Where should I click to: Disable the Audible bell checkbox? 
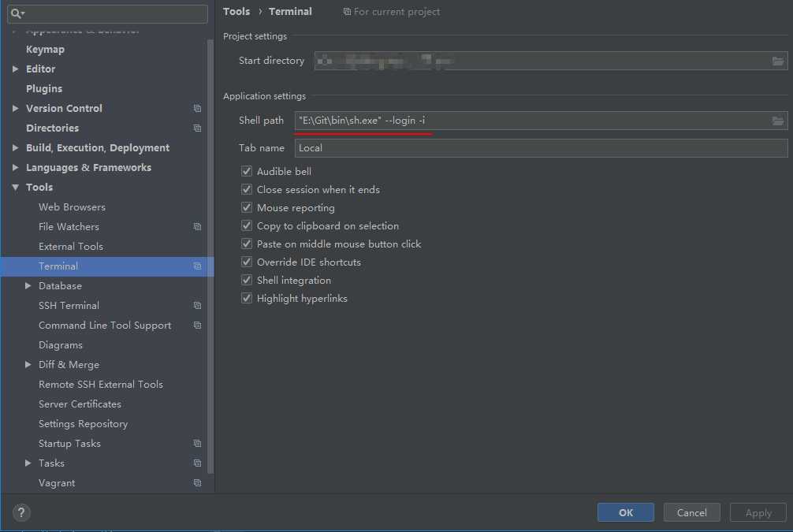246,172
